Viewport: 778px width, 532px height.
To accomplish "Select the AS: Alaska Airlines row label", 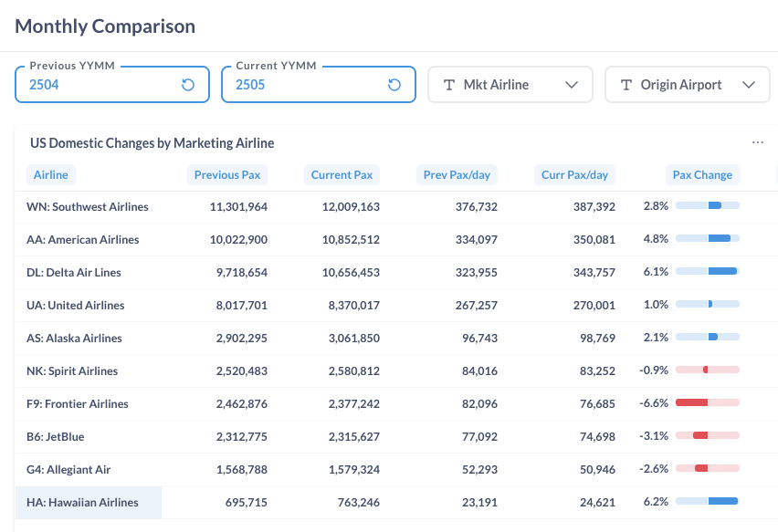I will click(x=74, y=339).
